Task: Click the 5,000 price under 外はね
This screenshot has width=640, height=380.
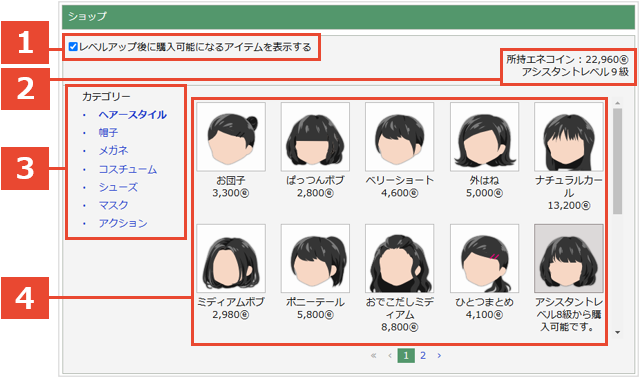Action: pyautogui.click(x=484, y=193)
